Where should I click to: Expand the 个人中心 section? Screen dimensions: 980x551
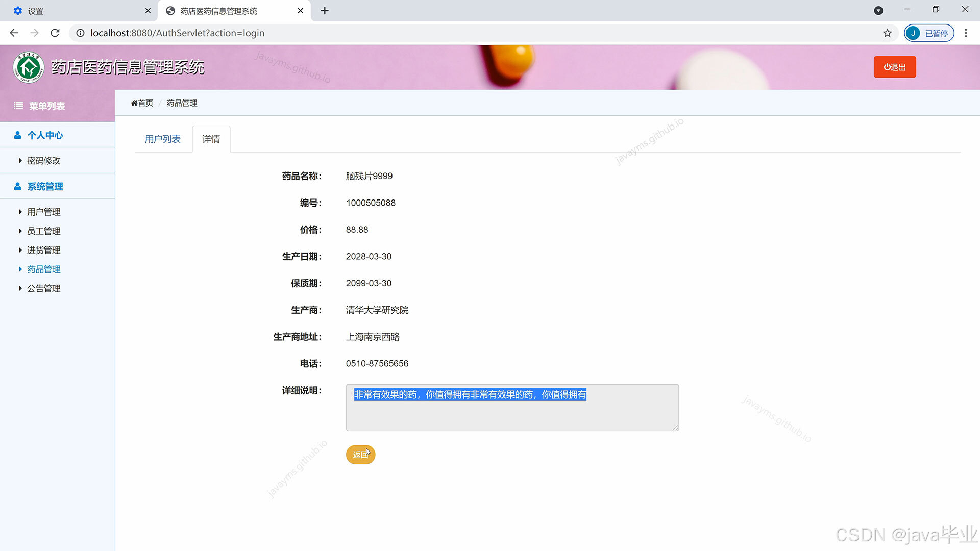pos(57,135)
